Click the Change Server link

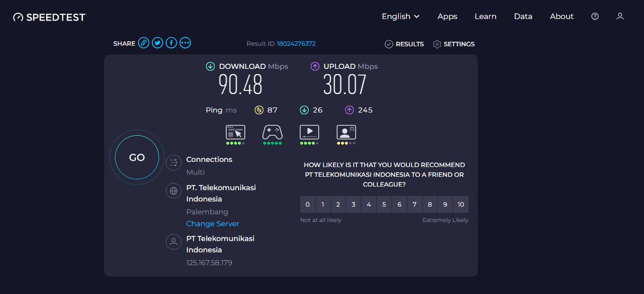pyautogui.click(x=213, y=224)
